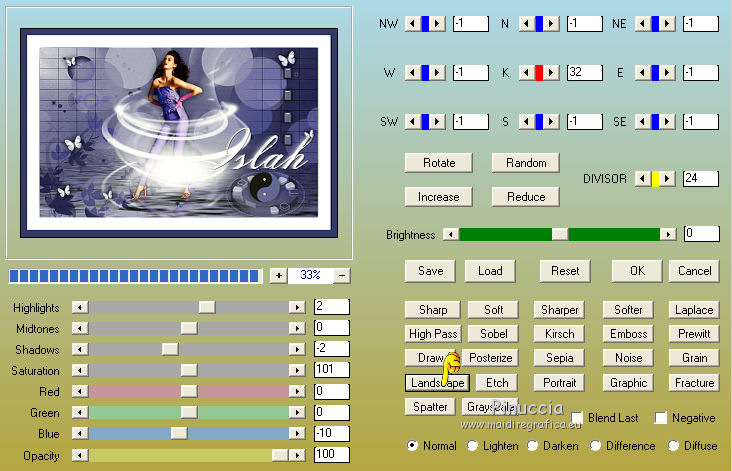Click left arrow of Saturation slider
The width and height of the screenshot is (732, 471).
coord(80,371)
